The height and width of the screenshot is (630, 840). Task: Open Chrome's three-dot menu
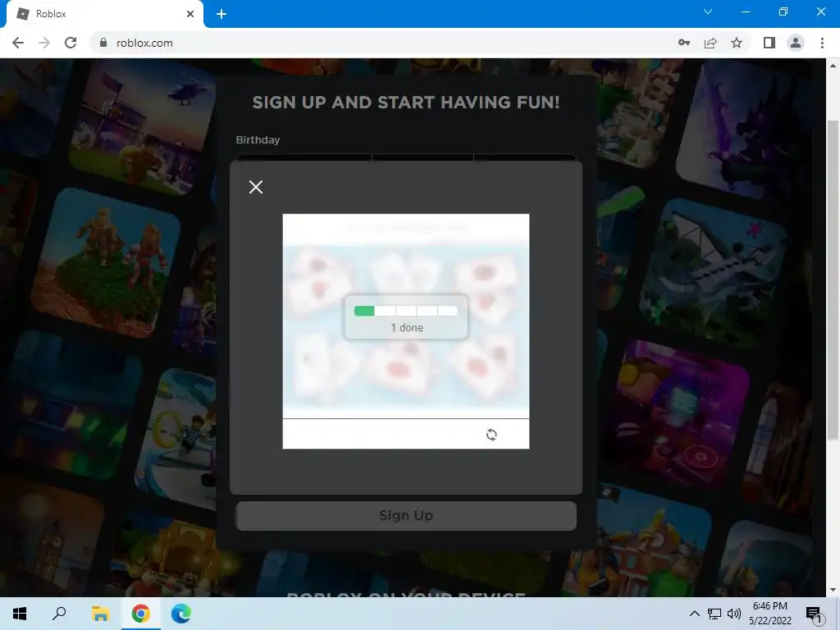click(822, 43)
